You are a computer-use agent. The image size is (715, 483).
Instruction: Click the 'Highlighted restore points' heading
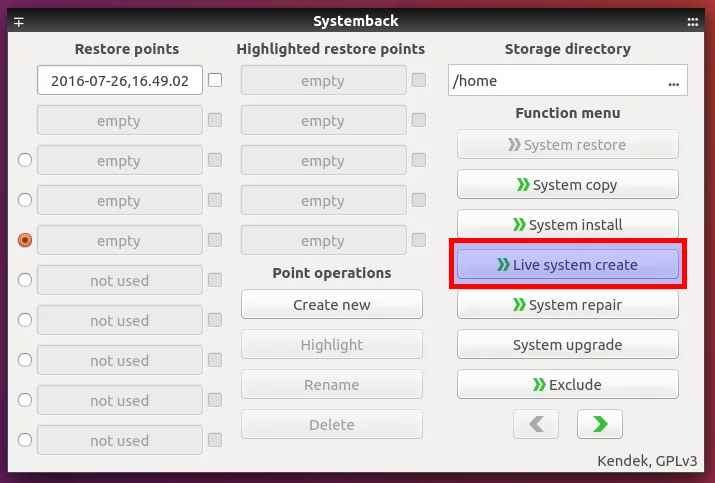[x=331, y=49]
